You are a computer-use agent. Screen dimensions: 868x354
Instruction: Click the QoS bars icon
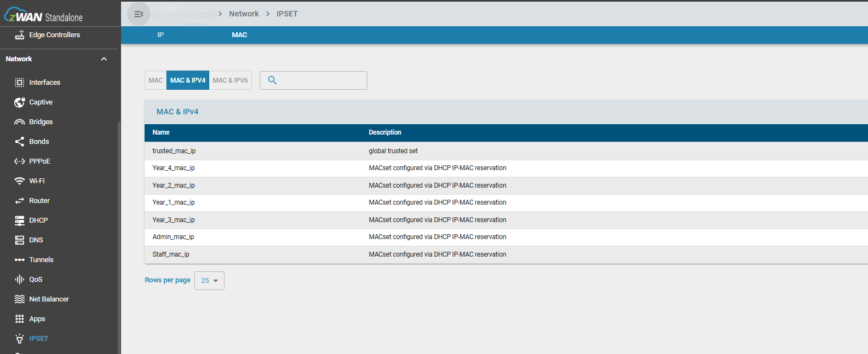(20, 280)
